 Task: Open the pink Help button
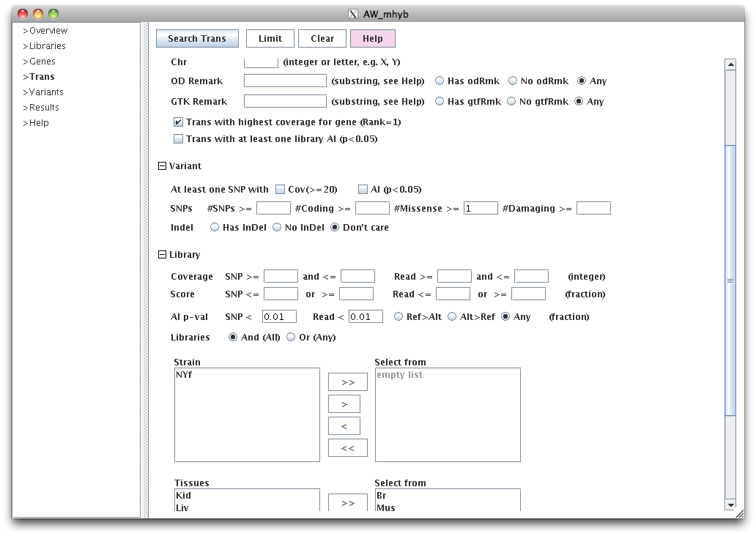[372, 39]
